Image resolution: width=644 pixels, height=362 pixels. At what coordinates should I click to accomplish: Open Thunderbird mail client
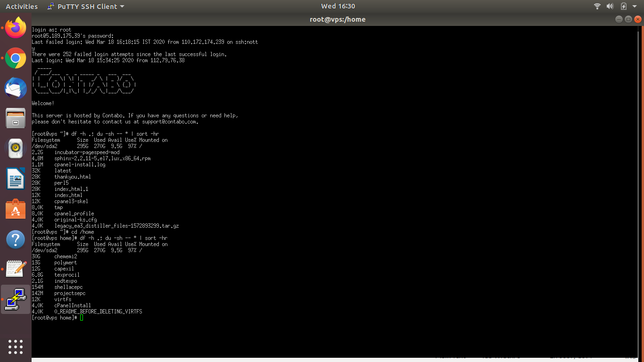pyautogui.click(x=16, y=88)
